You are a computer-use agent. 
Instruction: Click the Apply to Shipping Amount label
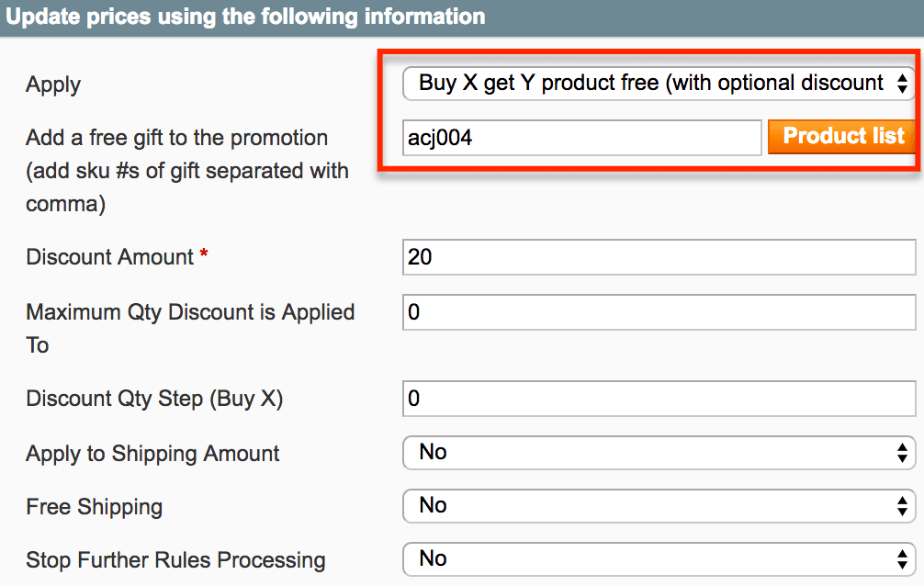pos(152,454)
